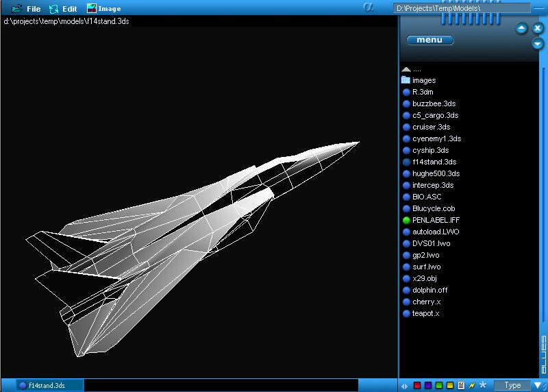Select teapot.x in file list

coord(421,313)
